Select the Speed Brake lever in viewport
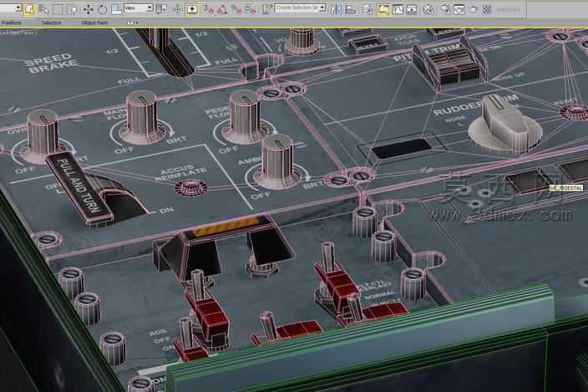This screenshot has width=588, height=392. pos(166,52)
